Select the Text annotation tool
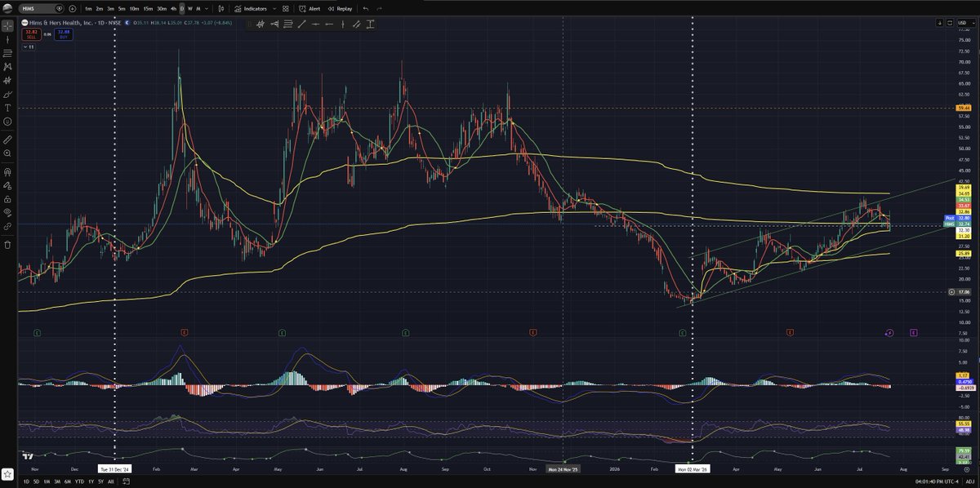Screen dimensions: 980x488 click(x=7, y=108)
